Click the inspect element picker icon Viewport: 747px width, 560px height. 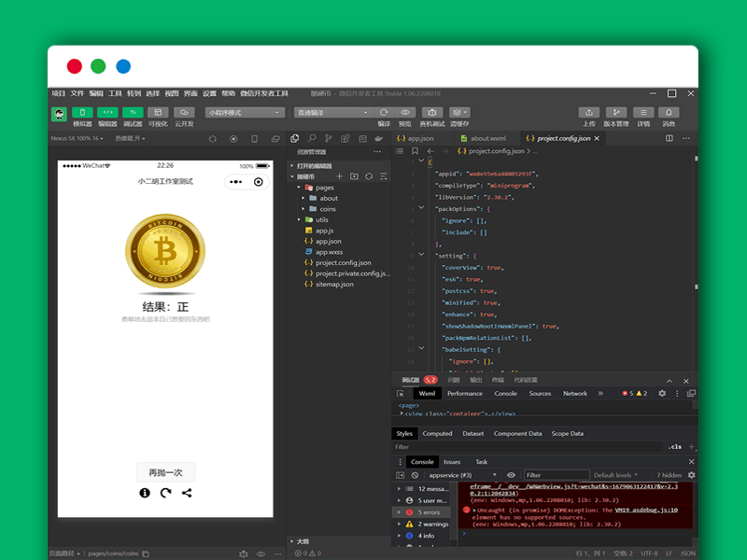[x=401, y=393]
